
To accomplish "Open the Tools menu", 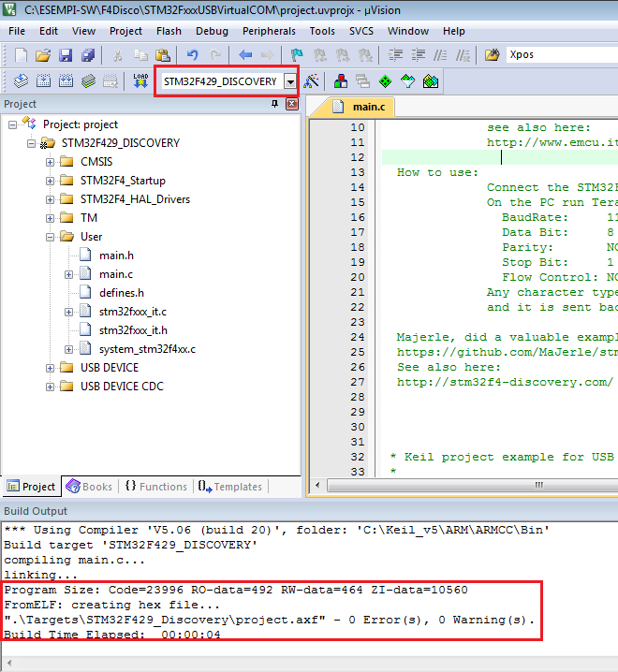I will pos(322,31).
